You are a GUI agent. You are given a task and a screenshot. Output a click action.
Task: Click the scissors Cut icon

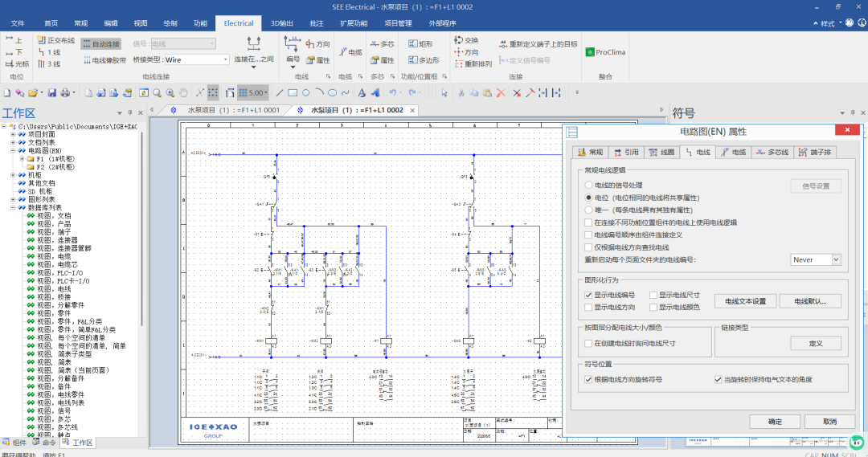point(461,93)
